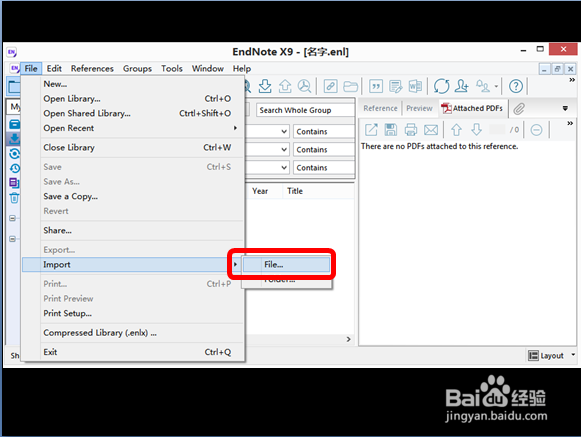The width and height of the screenshot is (581, 437).
Task: Select Close Library menu entry
Action: [x=133, y=148]
